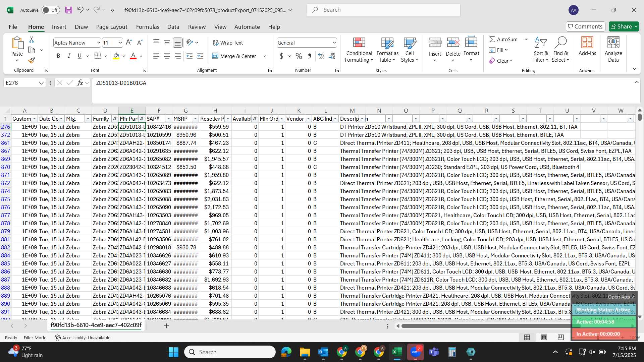The height and width of the screenshot is (362, 644).
Task: Click the Insert Function fx icon
Action: click(x=80, y=83)
